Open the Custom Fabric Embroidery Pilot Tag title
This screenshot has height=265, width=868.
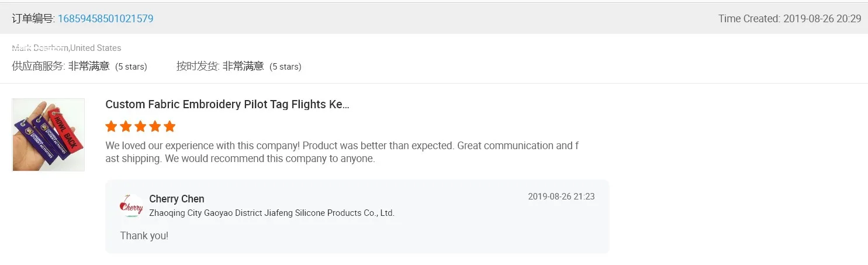click(x=227, y=105)
